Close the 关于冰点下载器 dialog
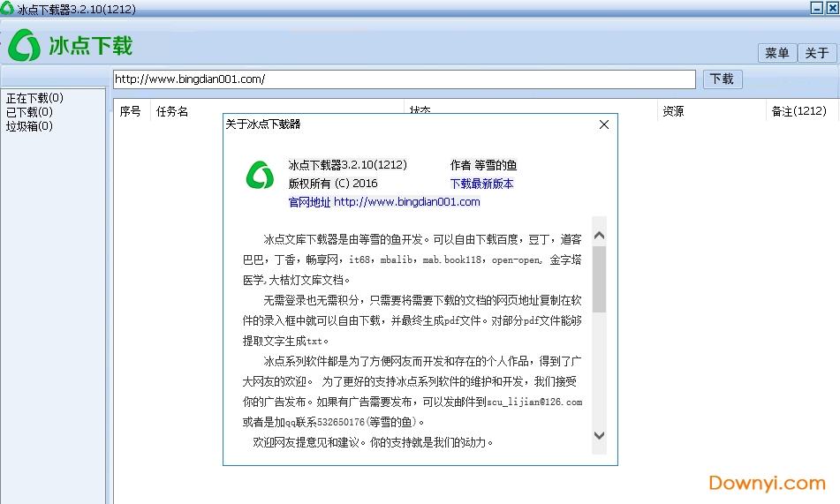This screenshot has height=504, width=840. pyautogui.click(x=604, y=124)
